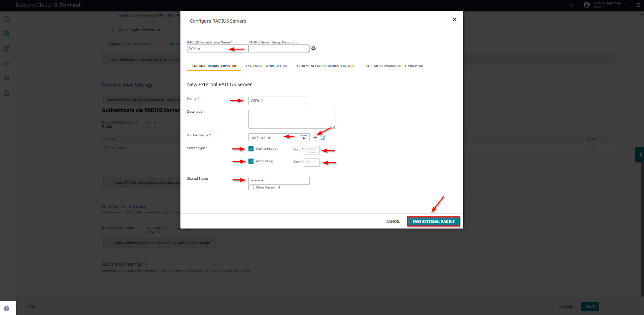Open the IP/Host Name combo box
The width and height of the screenshot is (644, 315).
point(279,137)
